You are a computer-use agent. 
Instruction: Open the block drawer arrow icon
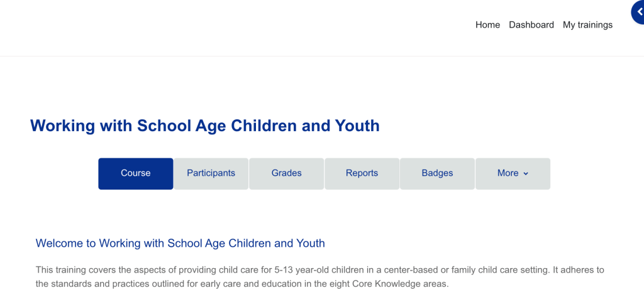[638, 12]
